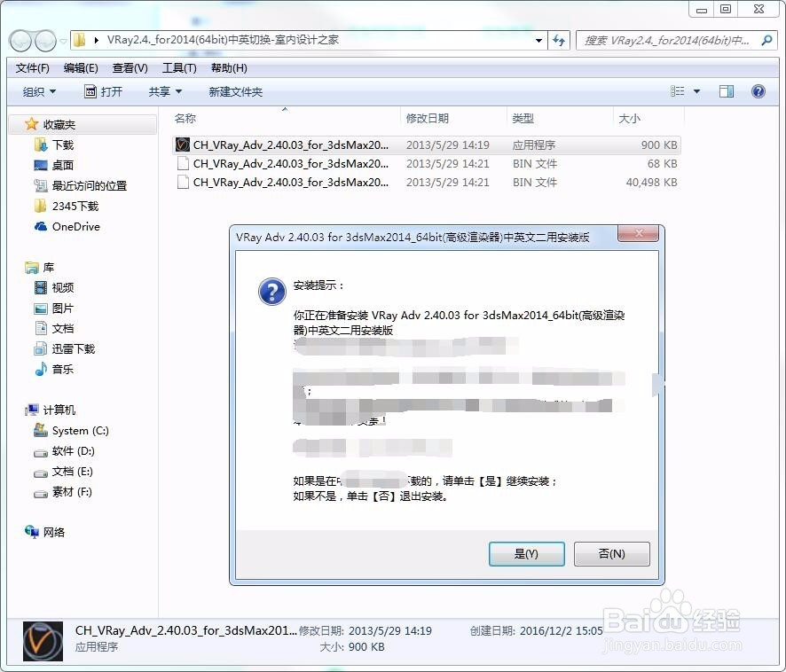Click 是(Y) to continue installation
Image resolution: width=786 pixels, height=672 pixels.
tap(527, 554)
